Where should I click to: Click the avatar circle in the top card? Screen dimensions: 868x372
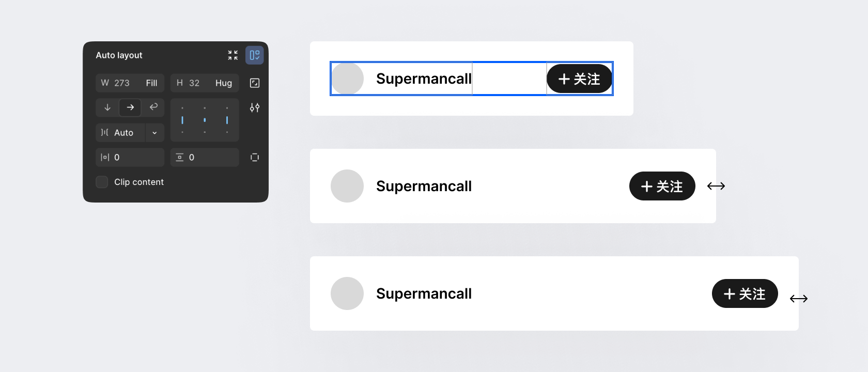[347, 79]
